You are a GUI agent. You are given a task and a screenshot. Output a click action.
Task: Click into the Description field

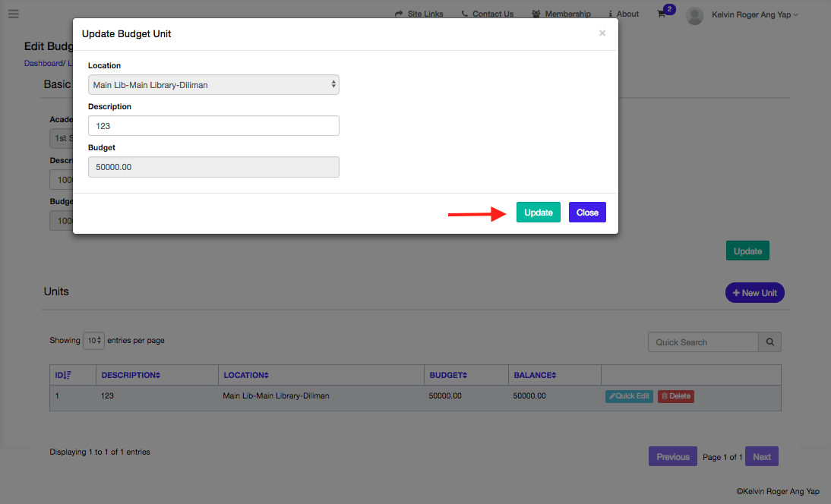213,126
